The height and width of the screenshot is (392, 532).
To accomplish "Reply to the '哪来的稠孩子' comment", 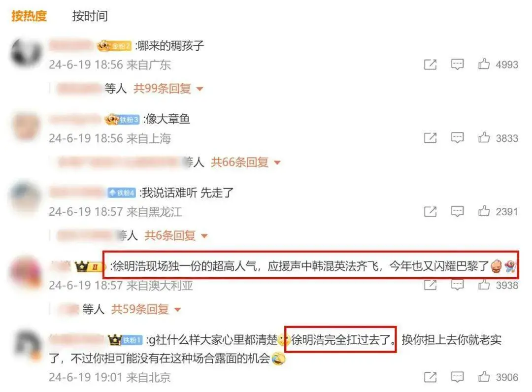I will (457, 64).
